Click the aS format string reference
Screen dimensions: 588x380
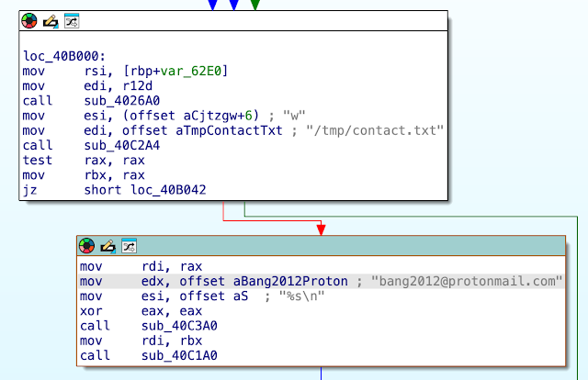click(241, 296)
